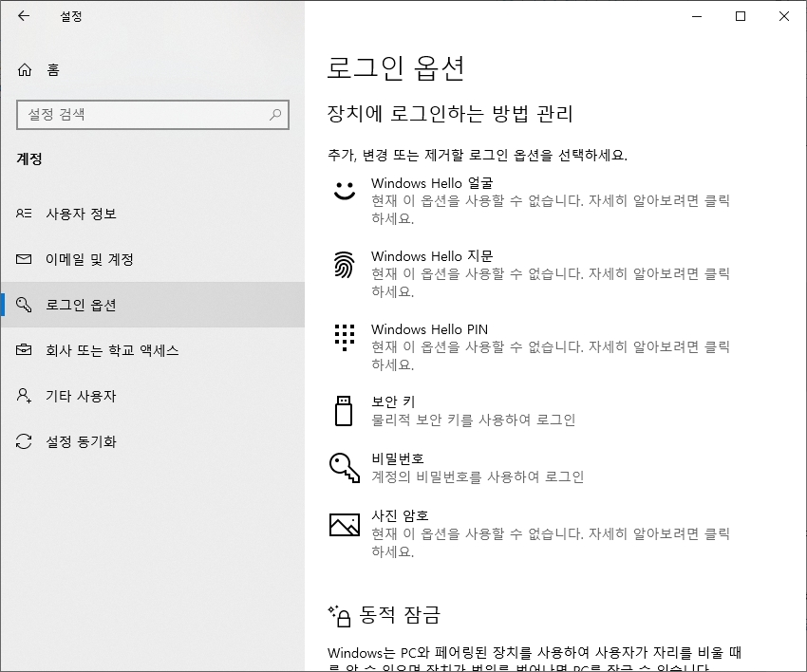This screenshot has height=672, width=807.
Task: Click the Windows Hello PIN keypad icon
Action: pos(345,338)
